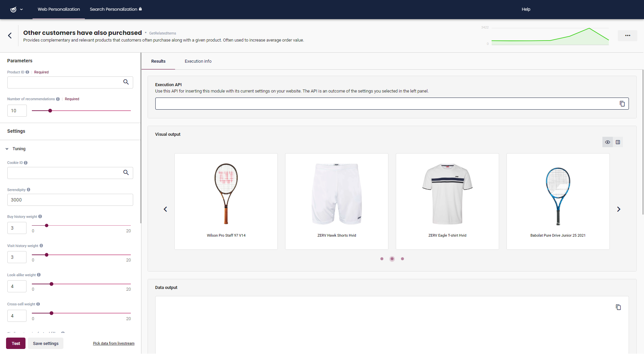Switch to visual preview eye view

(607, 142)
